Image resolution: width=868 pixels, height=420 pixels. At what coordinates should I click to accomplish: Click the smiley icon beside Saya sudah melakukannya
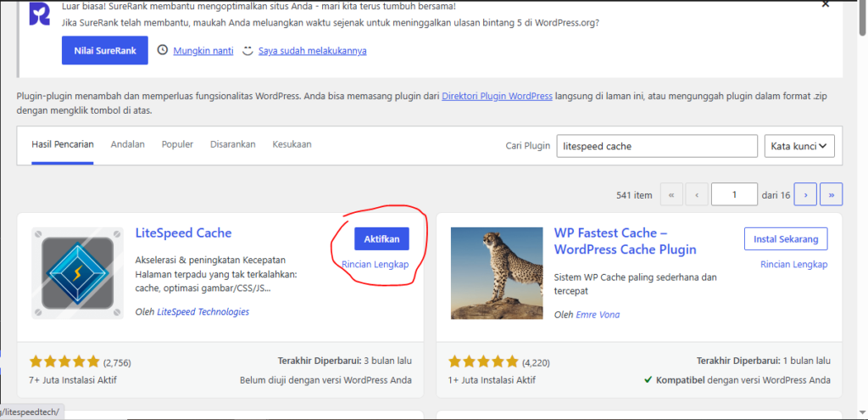[248, 50]
